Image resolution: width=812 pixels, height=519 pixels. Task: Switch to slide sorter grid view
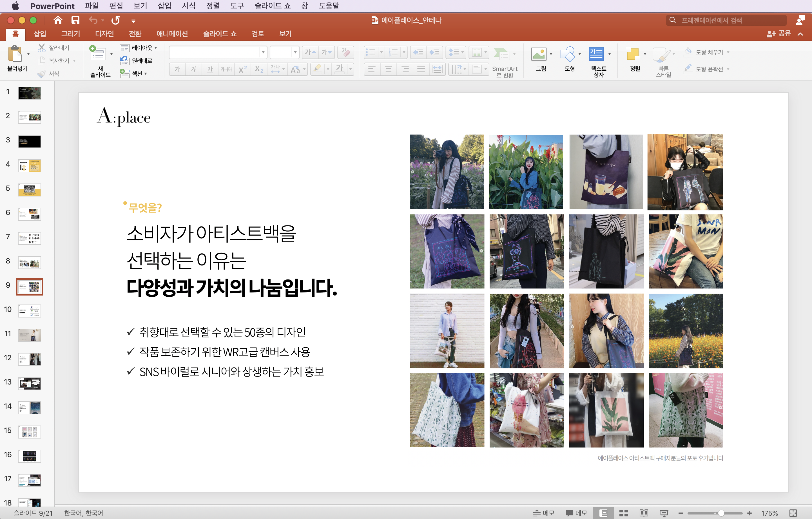point(623,513)
